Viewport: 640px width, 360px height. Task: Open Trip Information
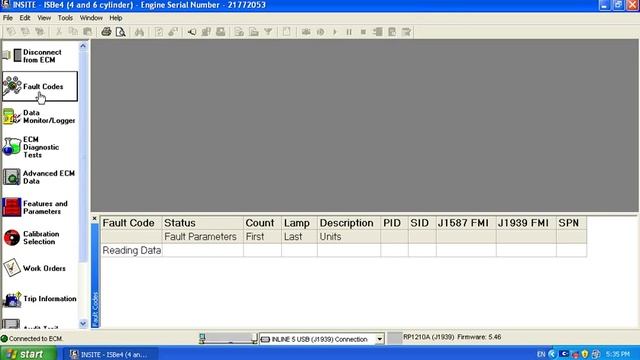40,299
